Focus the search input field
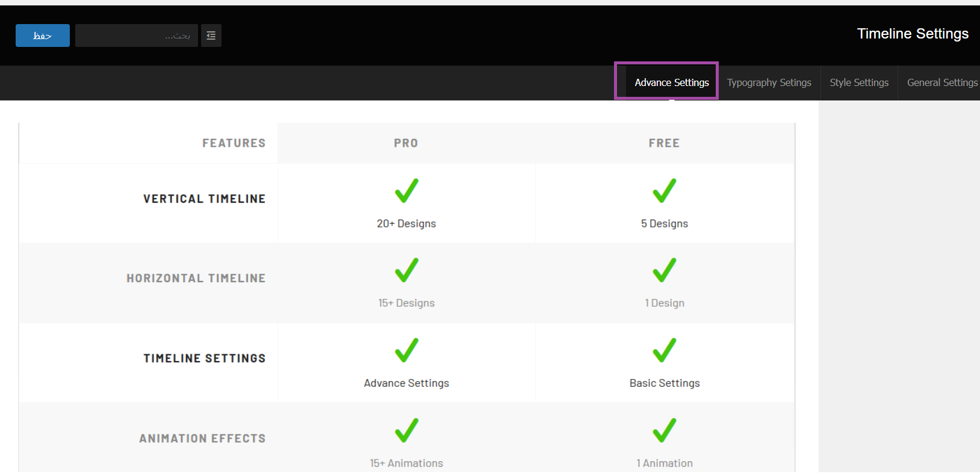980x474 pixels. coord(137,35)
